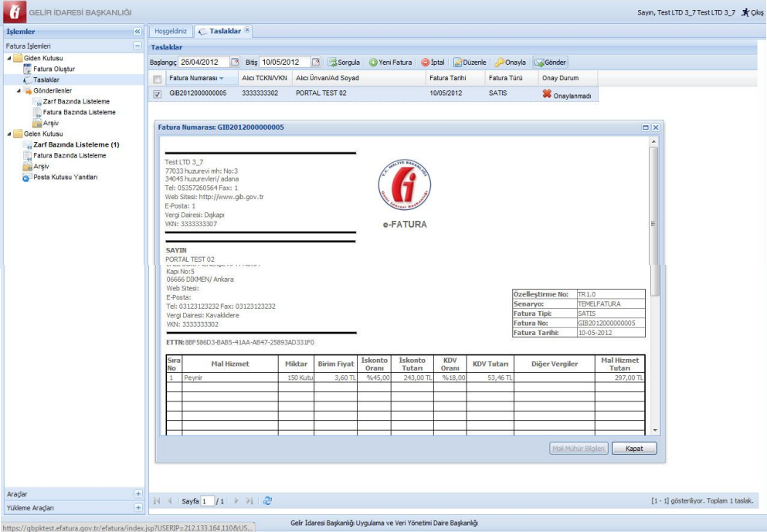Open Fatura Bazında Listeleme under Gönderilenler
Image resolution: width=767 pixels, height=532 pixels.
coord(80,112)
